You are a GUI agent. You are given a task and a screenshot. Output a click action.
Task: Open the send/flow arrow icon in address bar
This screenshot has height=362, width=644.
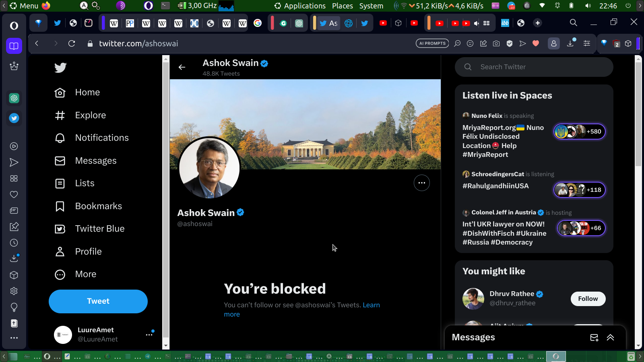click(522, 43)
